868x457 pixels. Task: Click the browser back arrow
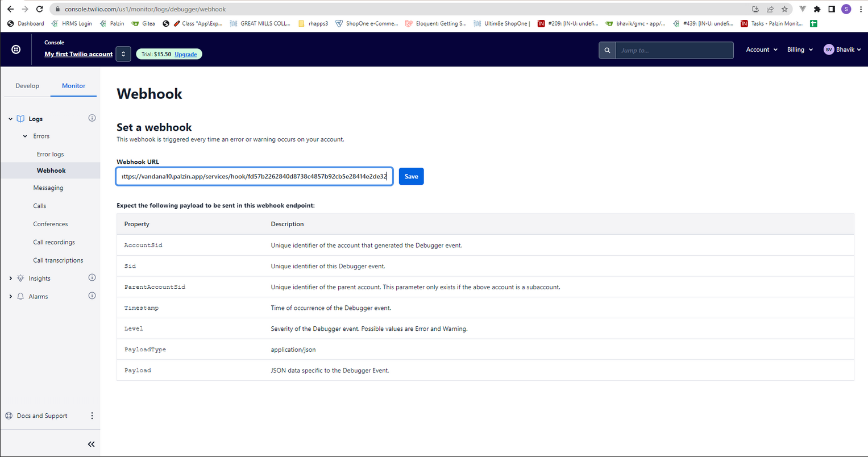[x=10, y=9]
